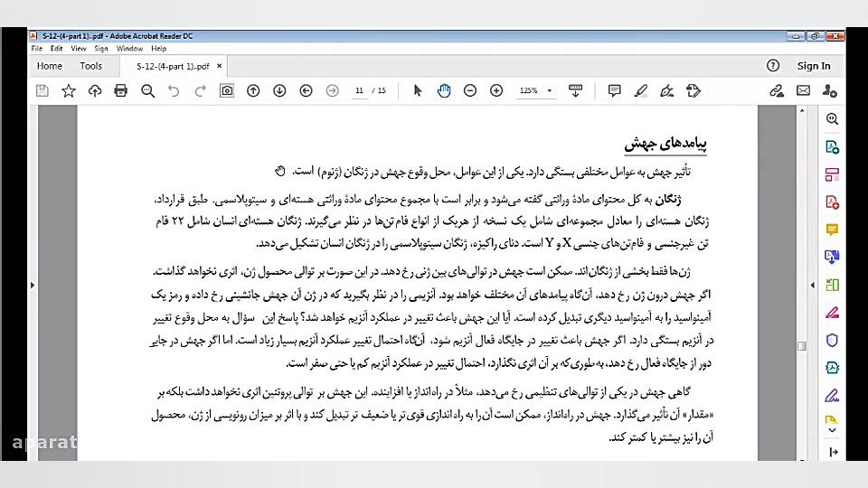Screen dimensions: 868x488
Task: Open the zoom level dropdown arrow
Action: 549,90
